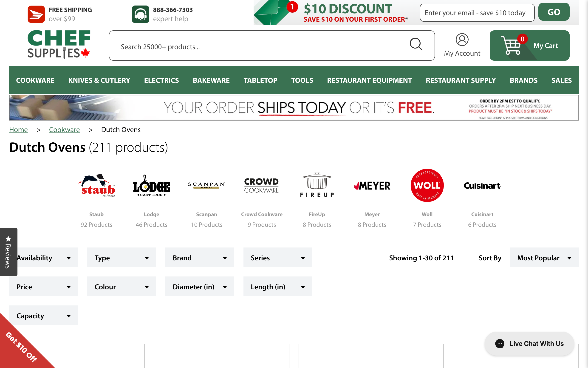Focus the email discount input field
This screenshot has width=588, height=368.
pos(477,13)
